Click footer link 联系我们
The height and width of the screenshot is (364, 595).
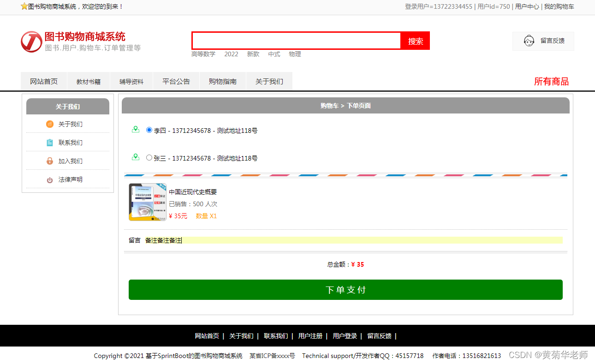point(276,336)
